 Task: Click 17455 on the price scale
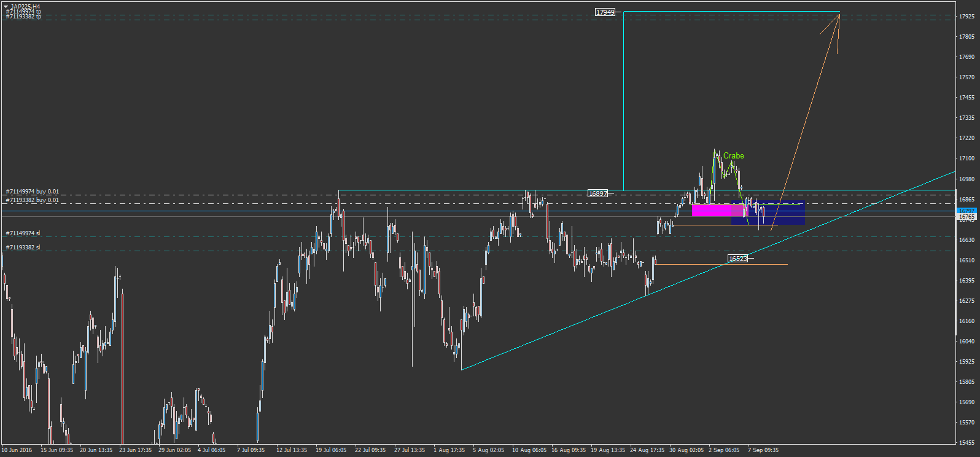[x=966, y=98]
